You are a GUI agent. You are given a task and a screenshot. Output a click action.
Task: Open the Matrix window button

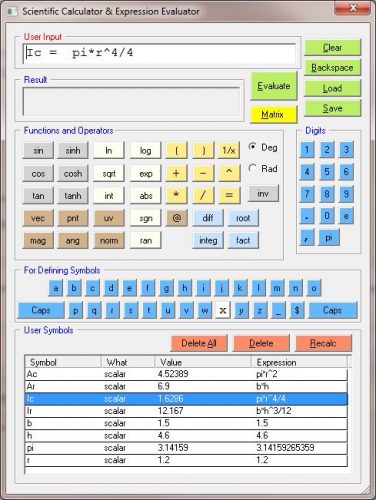(x=273, y=115)
